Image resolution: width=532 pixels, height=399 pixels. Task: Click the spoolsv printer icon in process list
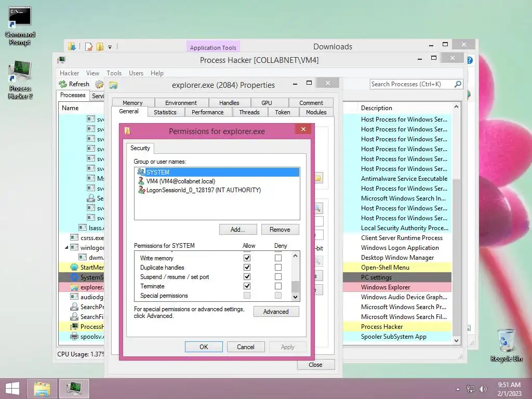[x=74, y=337]
